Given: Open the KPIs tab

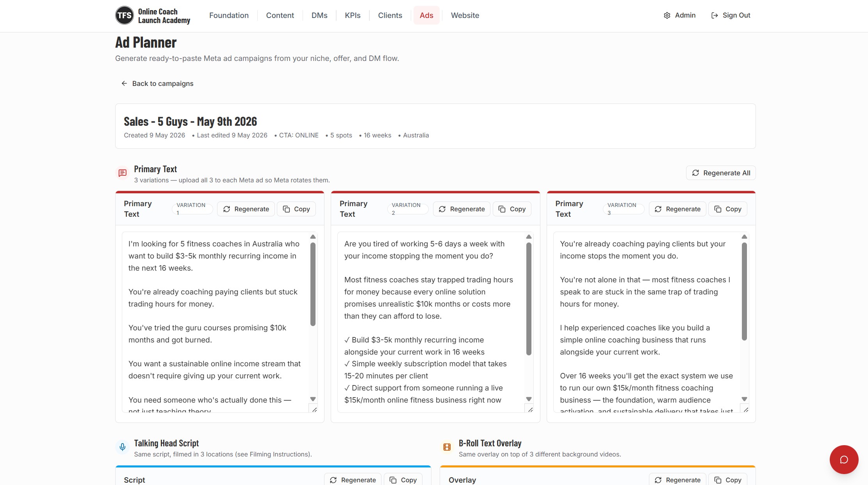Looking at the screenshot, I should [x=353, y=15].
